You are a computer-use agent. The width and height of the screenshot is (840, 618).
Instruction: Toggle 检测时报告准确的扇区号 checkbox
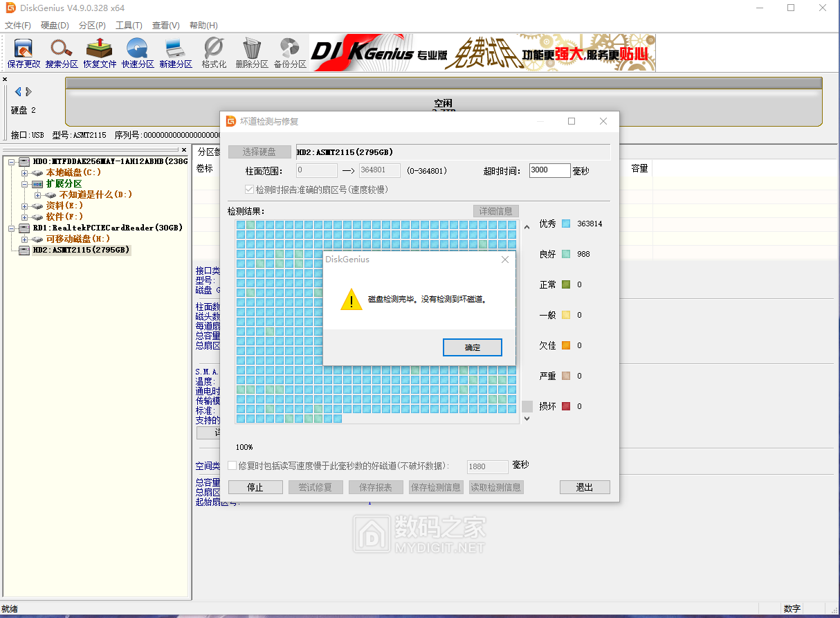(x=250, y=190)
